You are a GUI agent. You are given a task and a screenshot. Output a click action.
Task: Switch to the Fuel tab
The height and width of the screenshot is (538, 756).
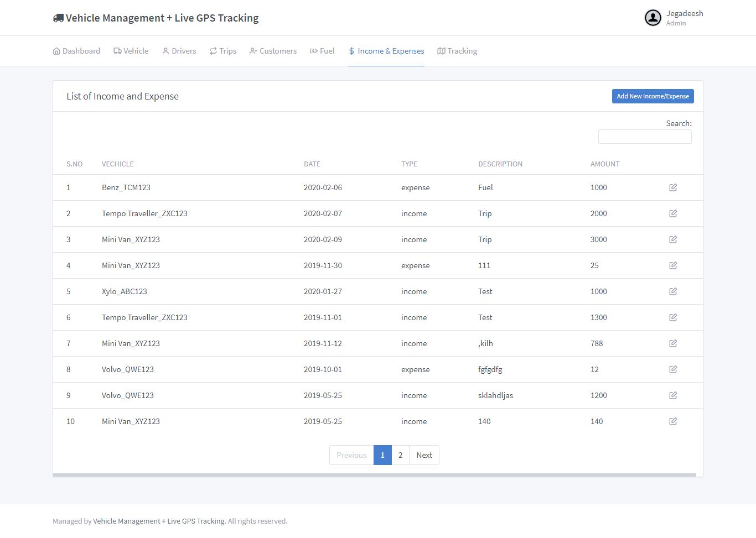[322, 51]
